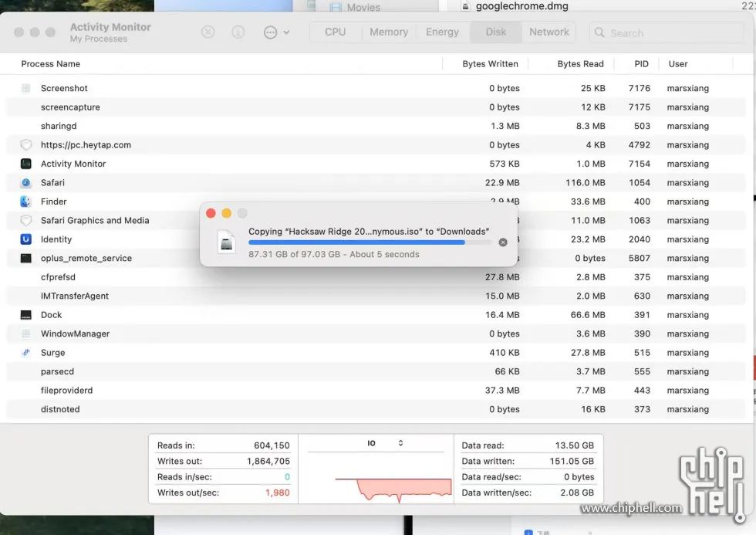Switch to the CPU tab
The height and width of the screenshot is (535, 756).
pyautogui.click(x=335, y=32)
